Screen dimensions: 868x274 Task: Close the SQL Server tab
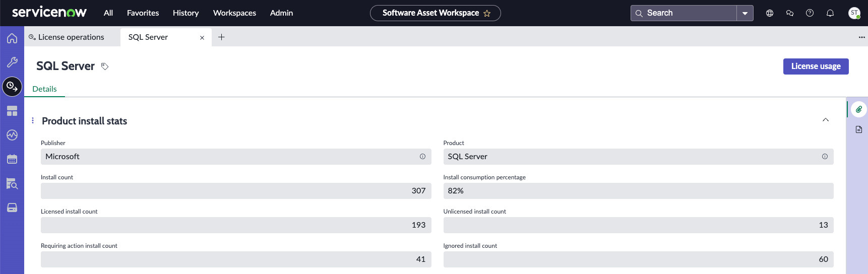tap(202, 38)
